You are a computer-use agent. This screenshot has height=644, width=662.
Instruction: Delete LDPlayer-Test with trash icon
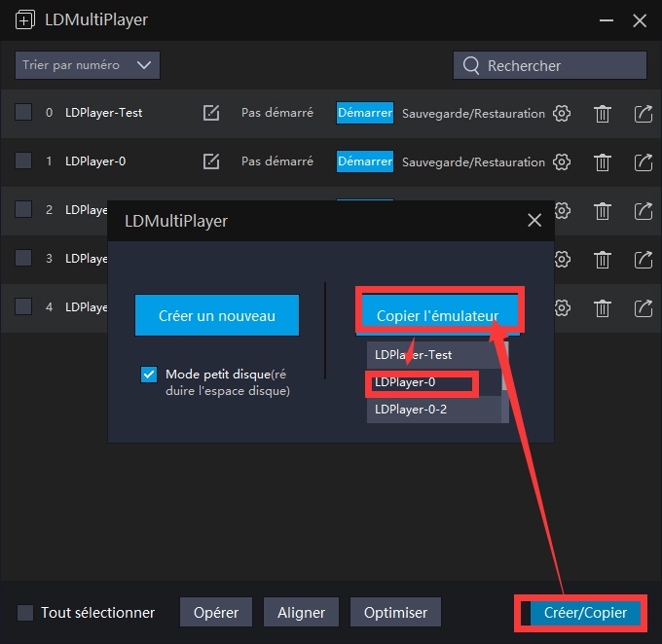(x=603, y=114)
